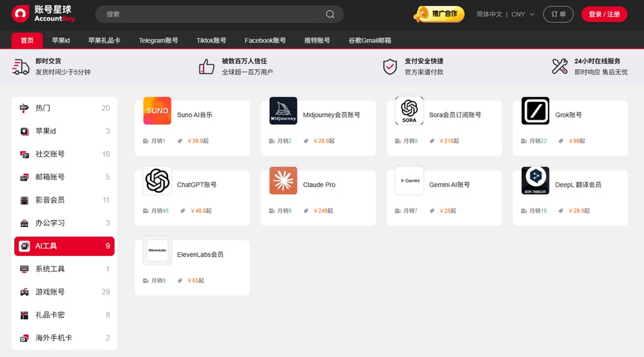Screen dimensions: 644x357
Task: Open the ElevenLabs会员 product icon
Action: click(157, 250)
